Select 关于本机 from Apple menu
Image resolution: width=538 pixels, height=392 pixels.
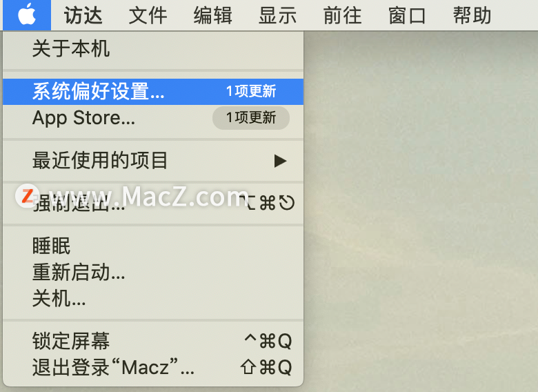(153, 49)
